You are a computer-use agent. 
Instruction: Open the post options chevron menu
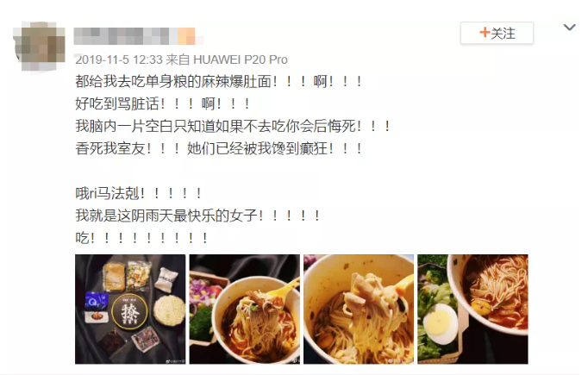click(569, 28)
